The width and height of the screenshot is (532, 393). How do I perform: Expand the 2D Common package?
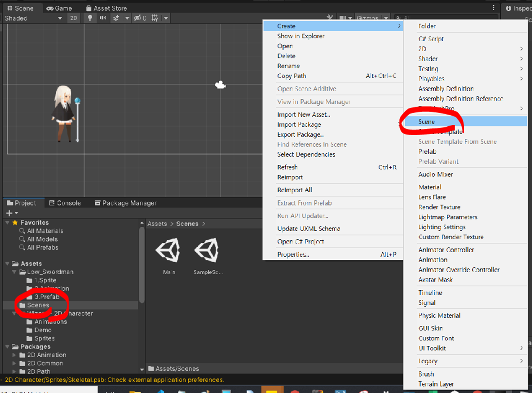[14, 363]
